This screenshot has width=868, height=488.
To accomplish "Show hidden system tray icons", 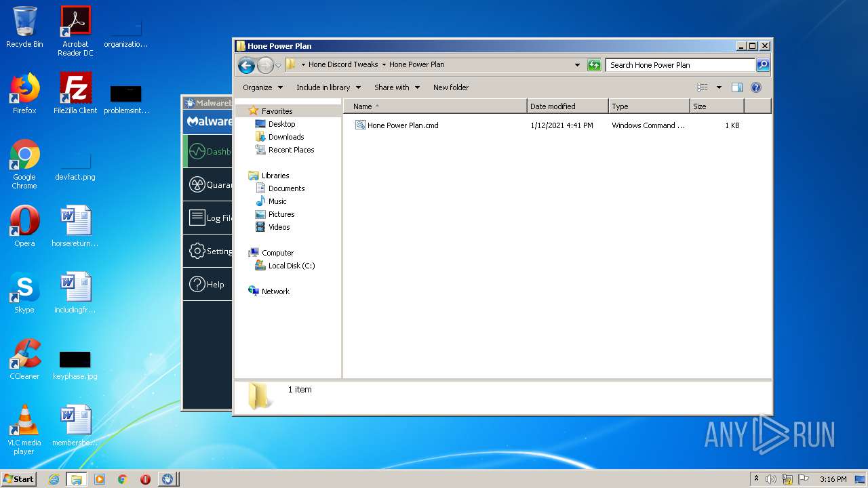I will click(x=756, y=479).
